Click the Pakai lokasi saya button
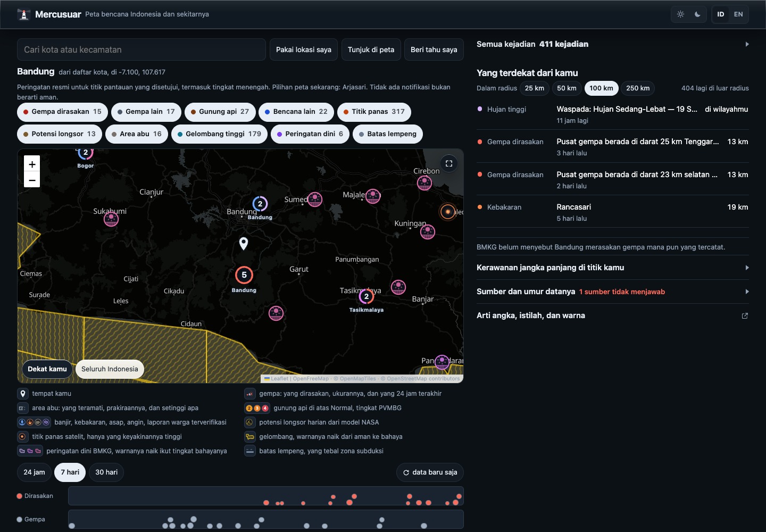Screen dimensions: 766x532 [304, 49]
